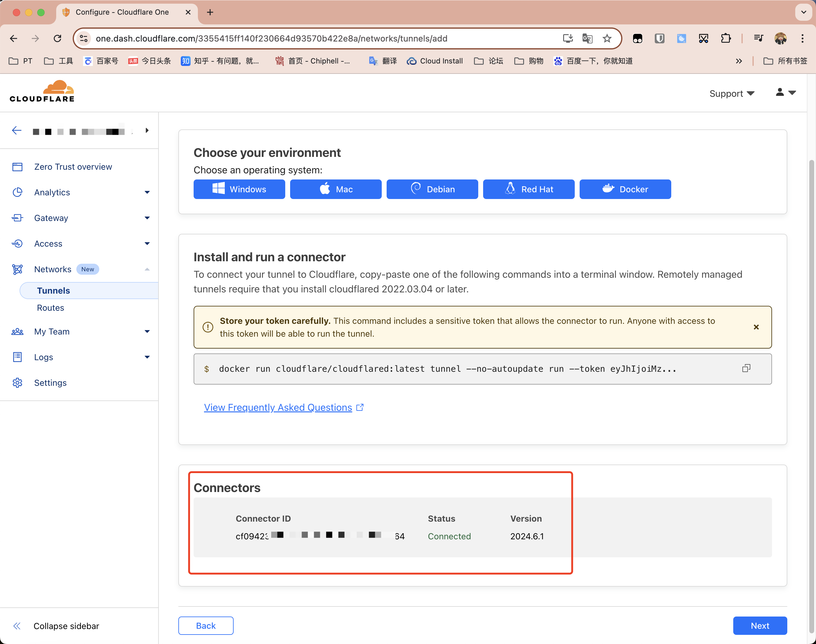The width and height of the screenshot is (816, 644).
Task: Open the 翻译 bookmark
Action: click(x=383, y=61)
